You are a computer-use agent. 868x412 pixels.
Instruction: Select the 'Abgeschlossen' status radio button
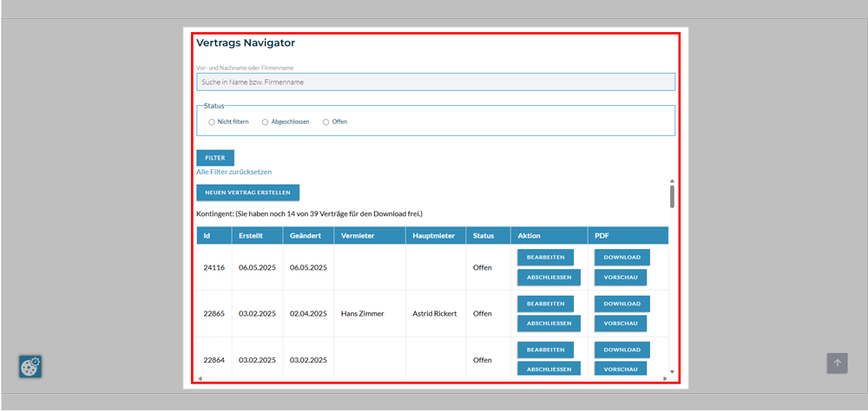(266, 122)
